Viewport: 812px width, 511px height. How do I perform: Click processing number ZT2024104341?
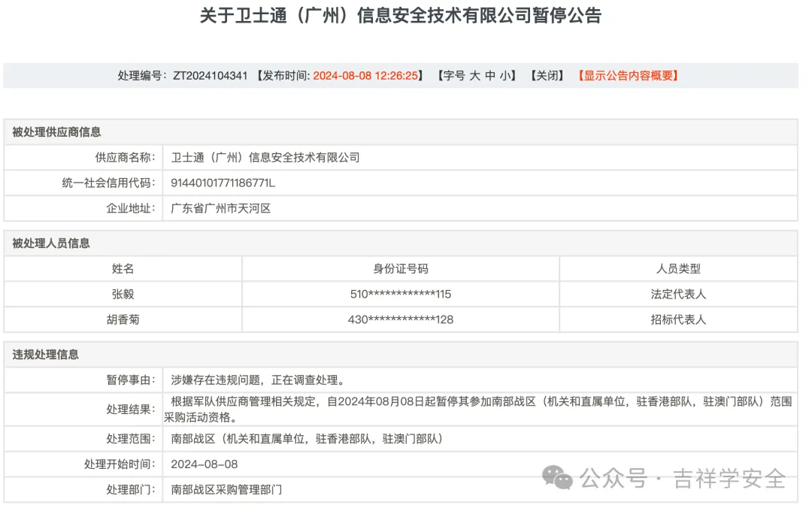tap(211, 76)
